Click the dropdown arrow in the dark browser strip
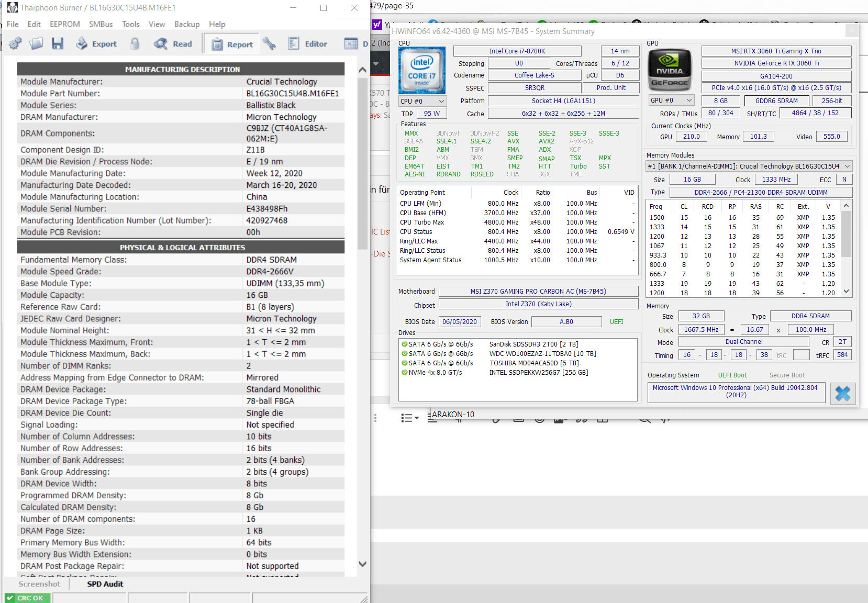 point(376,64)
